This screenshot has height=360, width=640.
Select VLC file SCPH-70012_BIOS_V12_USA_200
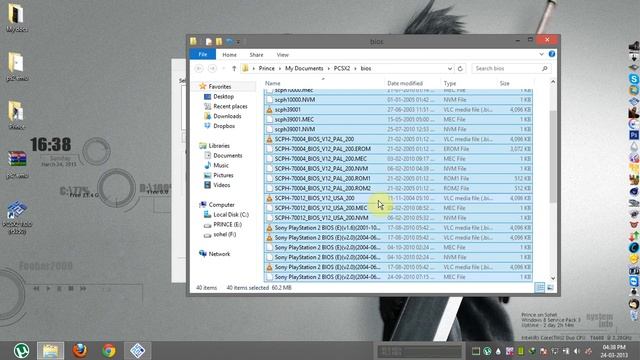point(398,198)
